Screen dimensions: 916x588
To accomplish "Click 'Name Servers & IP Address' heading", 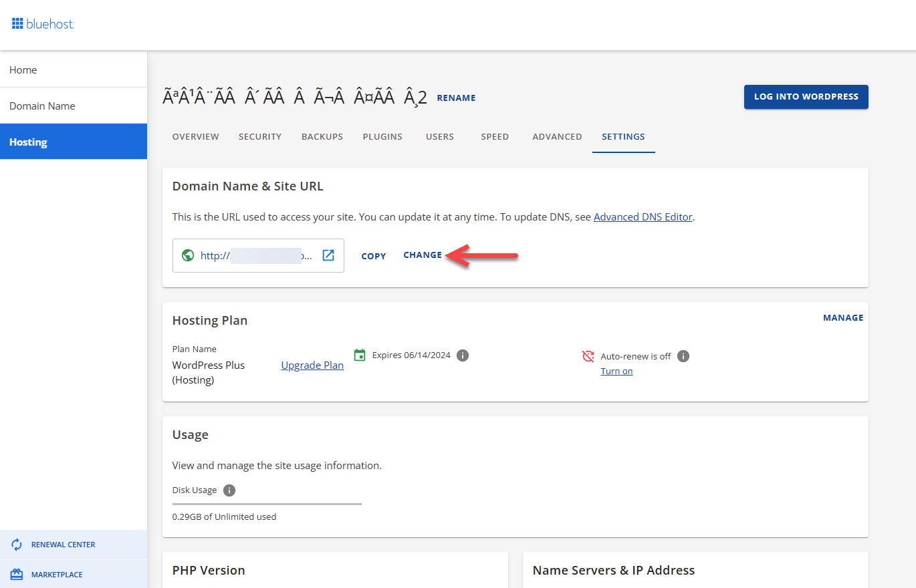I will [614, 570].
